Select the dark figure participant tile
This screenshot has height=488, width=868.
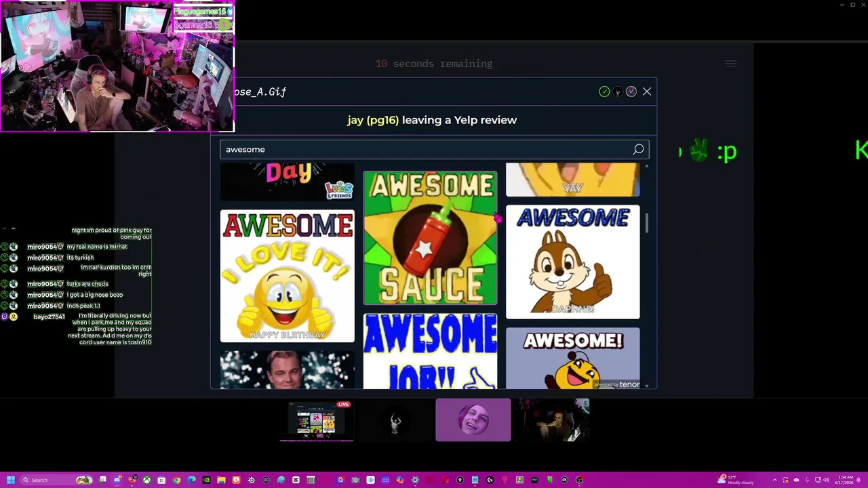click(x=395, y=421)
